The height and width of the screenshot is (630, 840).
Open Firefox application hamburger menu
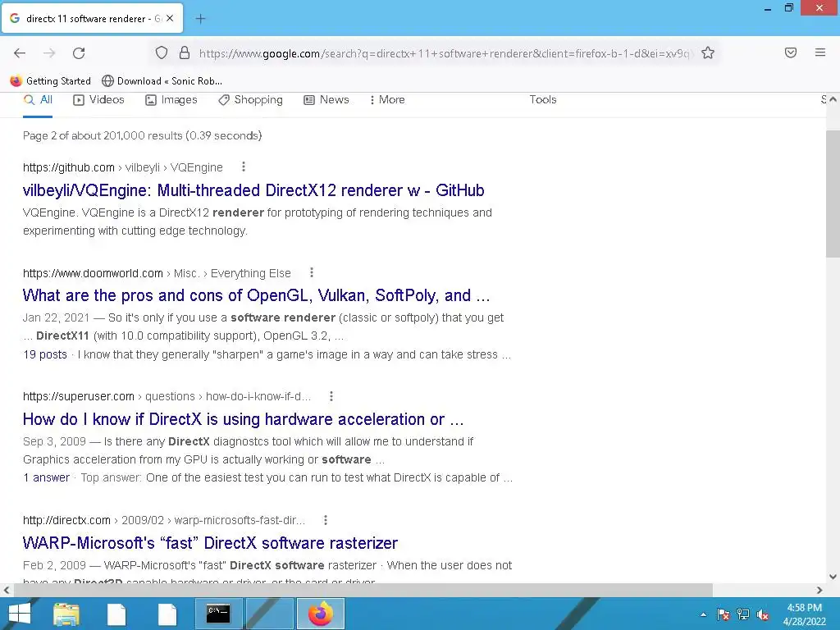tap(820, 52)
